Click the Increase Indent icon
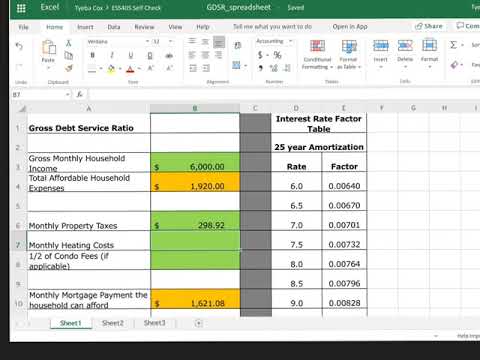The height and width of the screenshot is (360, 480). 206,68
